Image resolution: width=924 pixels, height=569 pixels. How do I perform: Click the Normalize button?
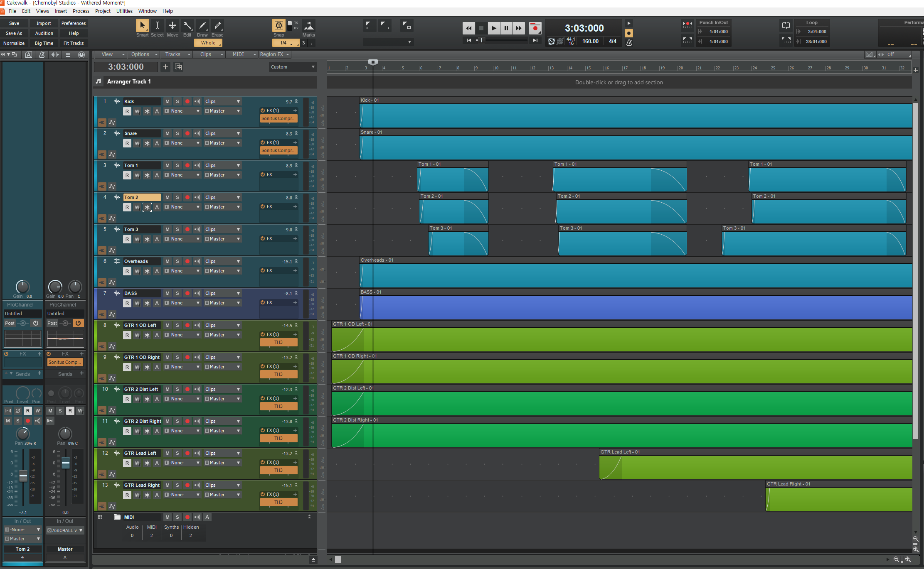tap(14, 43)
